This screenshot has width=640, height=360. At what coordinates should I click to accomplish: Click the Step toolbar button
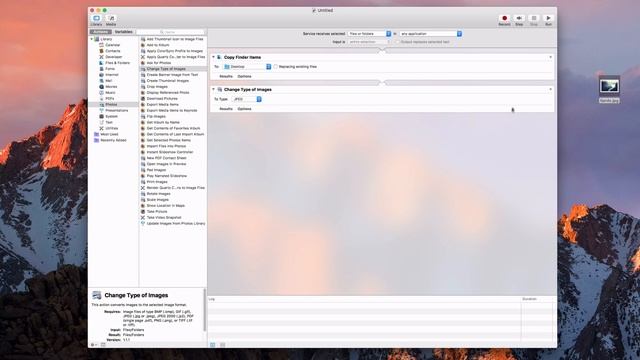[519, 18]
